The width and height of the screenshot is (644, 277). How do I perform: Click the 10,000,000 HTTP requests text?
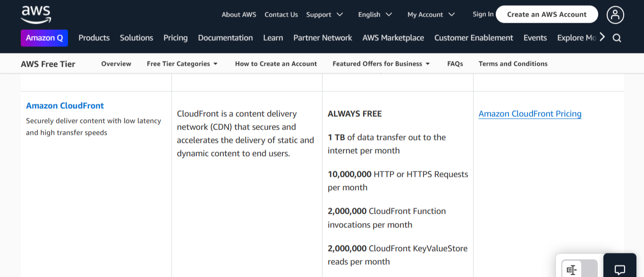coord(398,181)
